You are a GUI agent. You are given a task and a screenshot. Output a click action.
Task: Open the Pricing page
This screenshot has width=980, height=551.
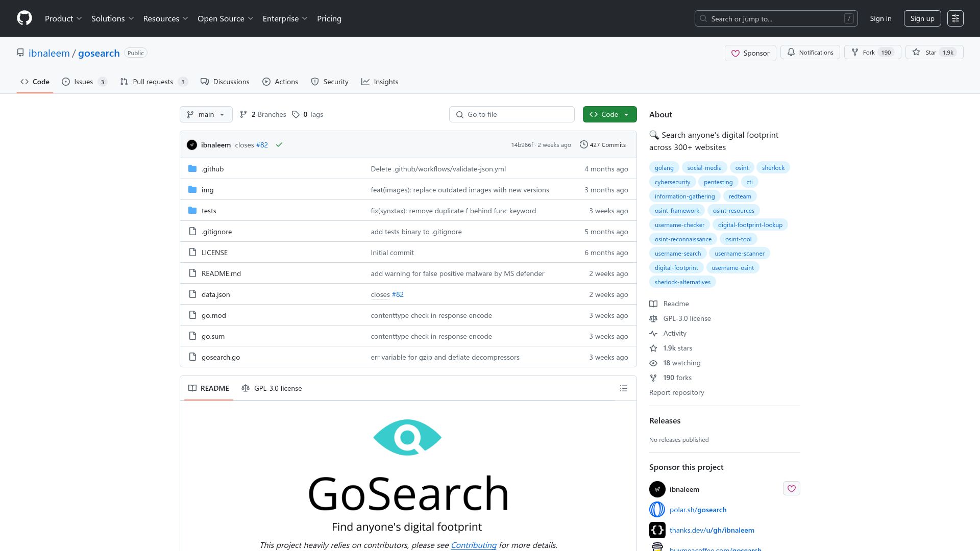[x=329, y=18]
